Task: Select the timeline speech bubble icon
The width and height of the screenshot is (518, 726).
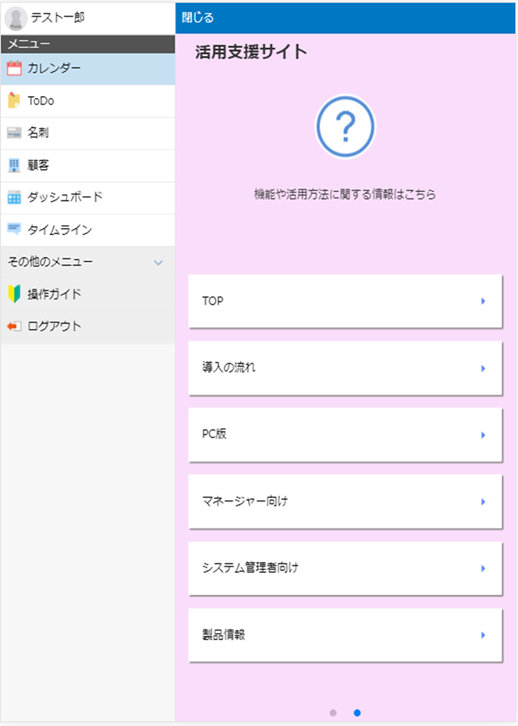Action: pos(14,229)
